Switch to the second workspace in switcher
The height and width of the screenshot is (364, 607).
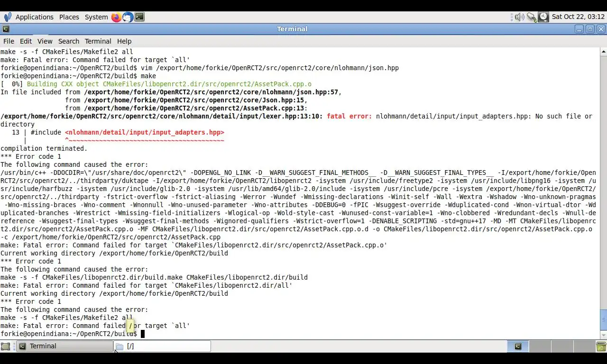tap(539, 346)
